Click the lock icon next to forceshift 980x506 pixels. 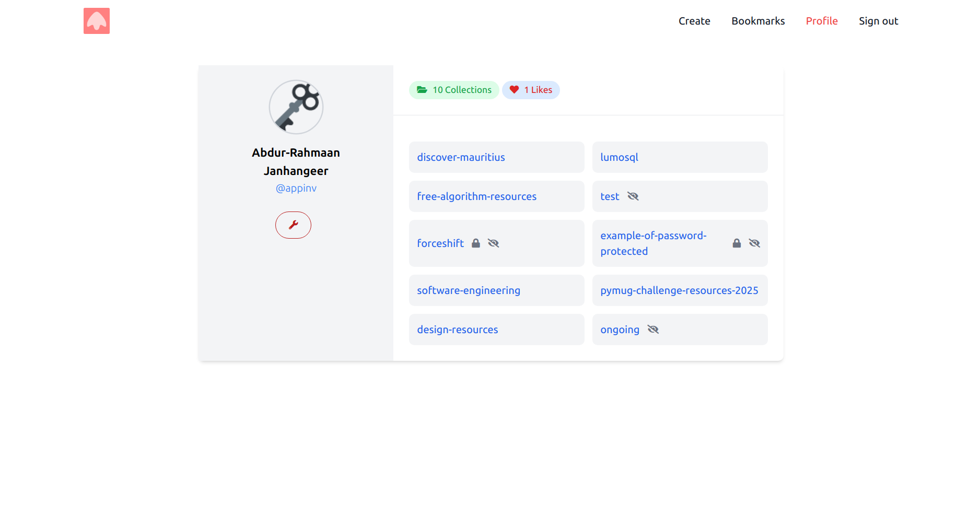pyautogui.click(x=476, y=243)
